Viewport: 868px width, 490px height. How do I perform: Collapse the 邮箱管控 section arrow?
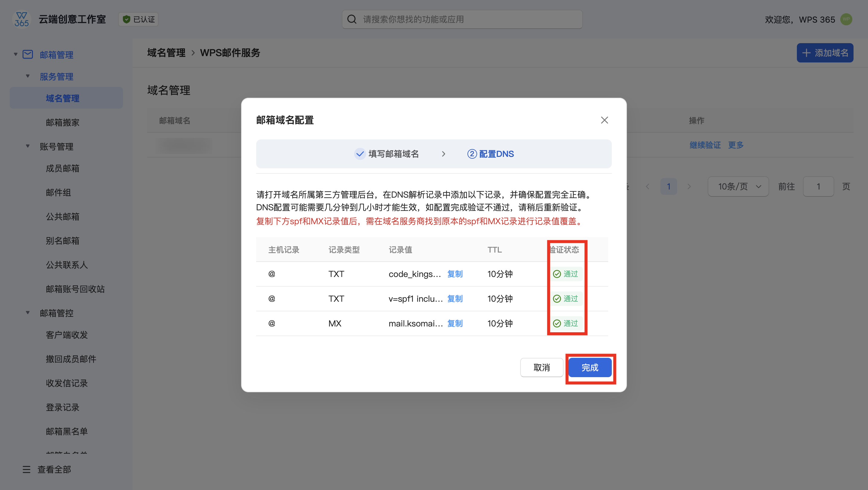click(x=28, y=313)
